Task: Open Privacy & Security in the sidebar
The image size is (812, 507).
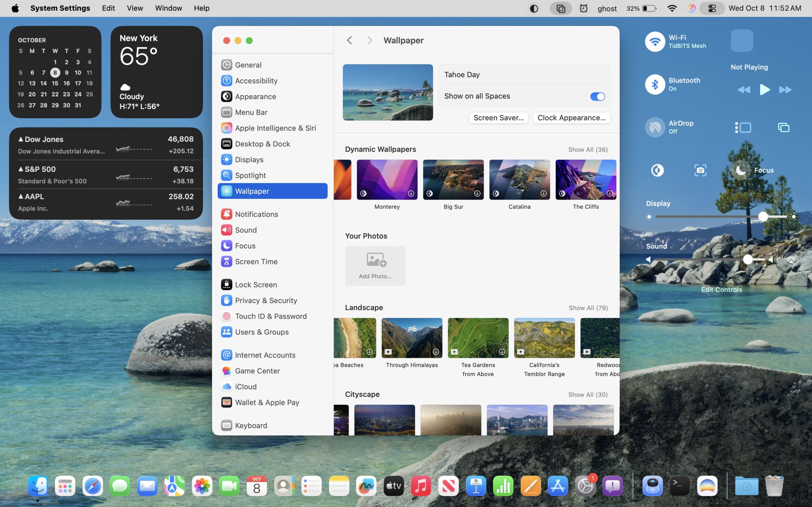Action: [x=265, y=300]
